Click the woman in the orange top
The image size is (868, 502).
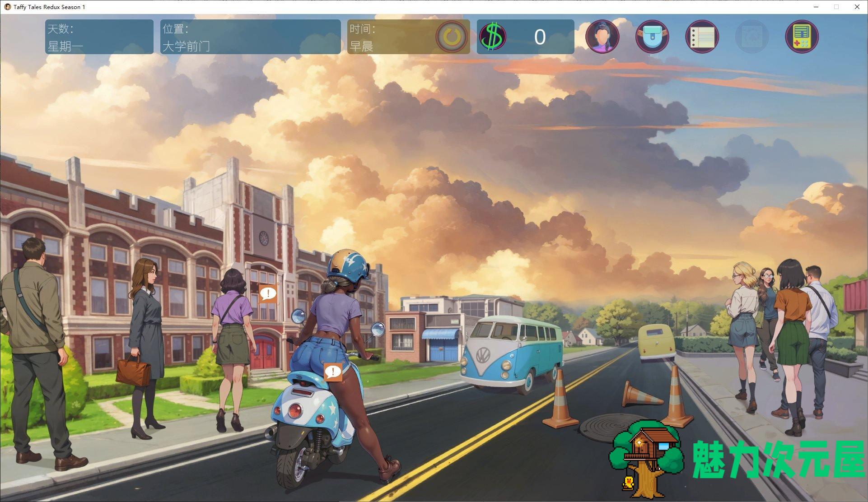click(791, 345)
